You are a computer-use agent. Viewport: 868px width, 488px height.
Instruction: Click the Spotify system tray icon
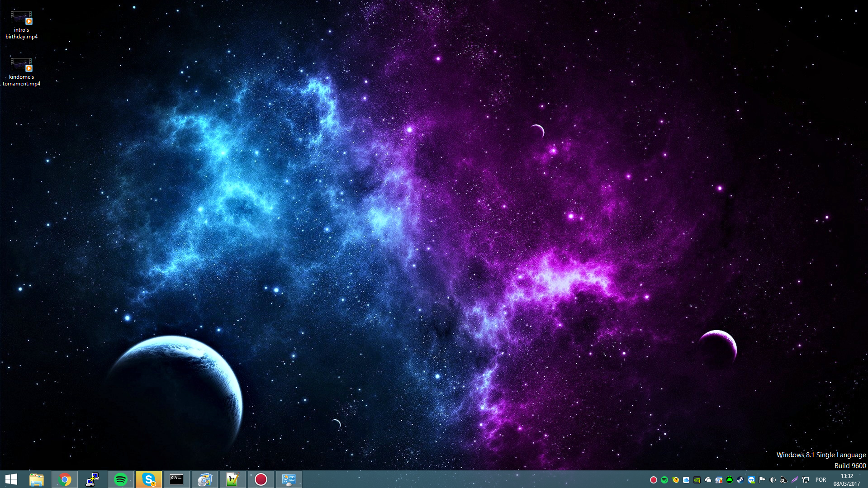pyautogui.click(x=664, y=480)
